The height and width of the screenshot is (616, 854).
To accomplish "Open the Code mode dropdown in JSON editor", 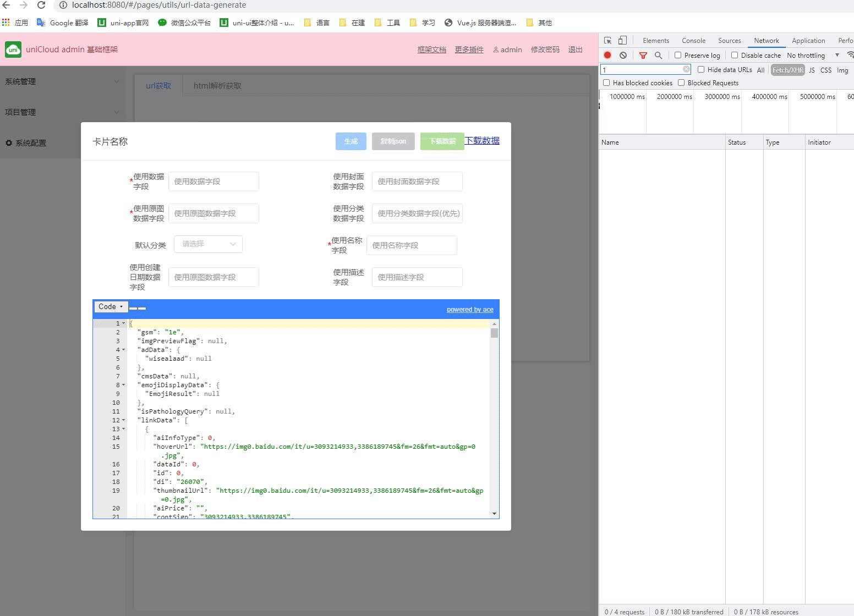I will [x=111, y=306].
